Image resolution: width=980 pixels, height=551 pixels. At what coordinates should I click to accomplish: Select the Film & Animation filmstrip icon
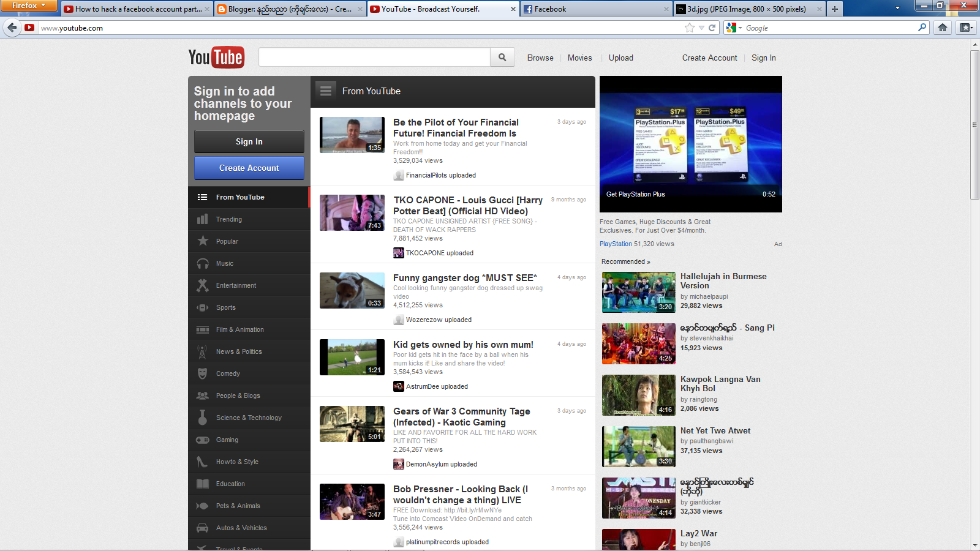[x=202, y=329]
